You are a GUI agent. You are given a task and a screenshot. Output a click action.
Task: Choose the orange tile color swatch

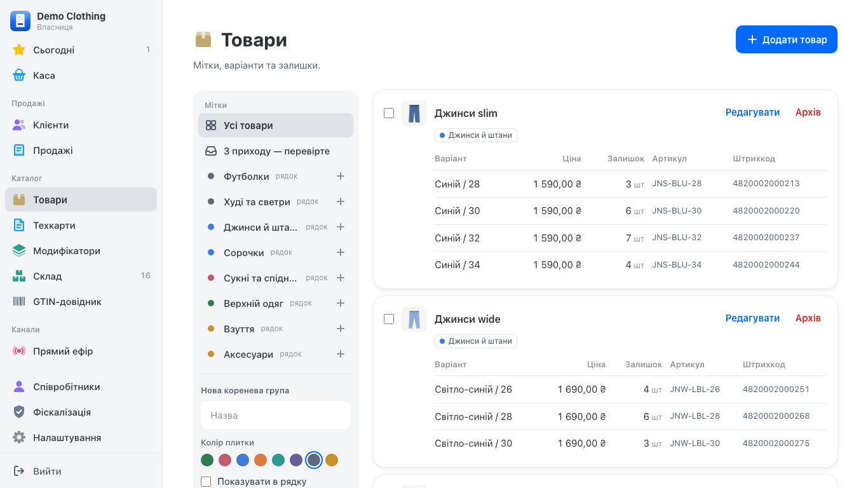[261, 460]
